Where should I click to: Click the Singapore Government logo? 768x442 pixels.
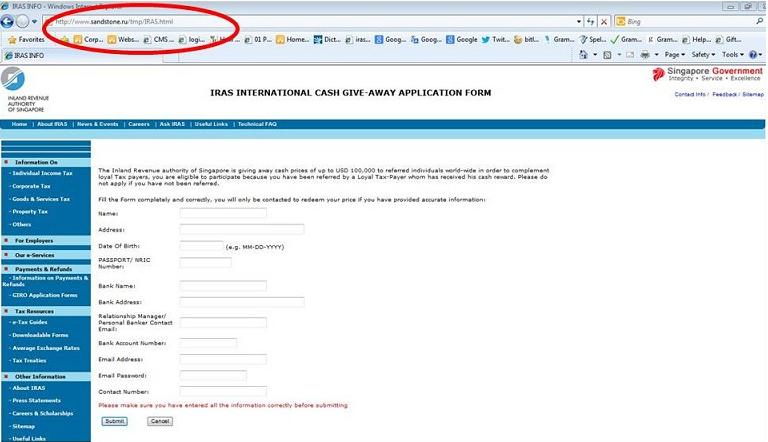pyautogui.click(x=707, y=74)
